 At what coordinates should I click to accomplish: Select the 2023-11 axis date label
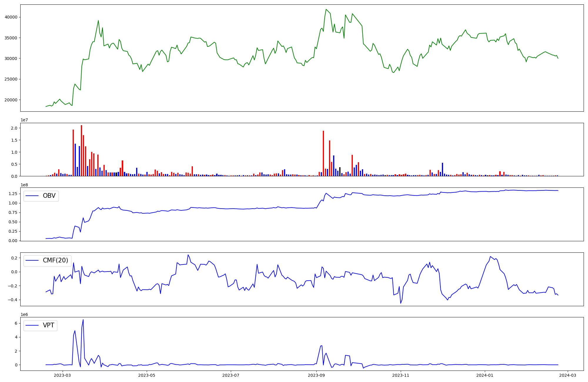pos(401,375)
